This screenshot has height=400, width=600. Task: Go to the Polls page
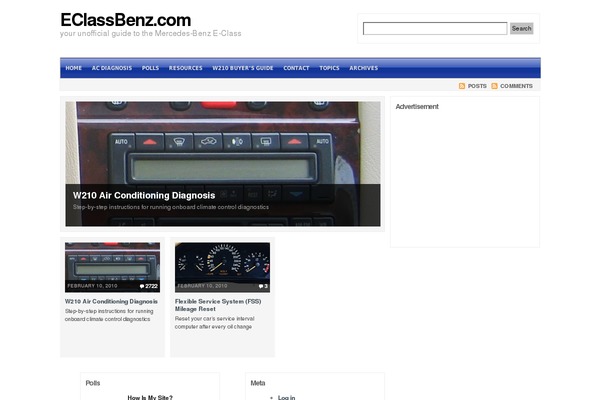(x=150, y=68)
